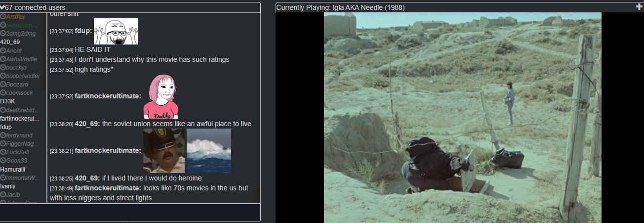Select user D33K in the user list
This screenshot has width=644, height=223.
coord(8,101)
